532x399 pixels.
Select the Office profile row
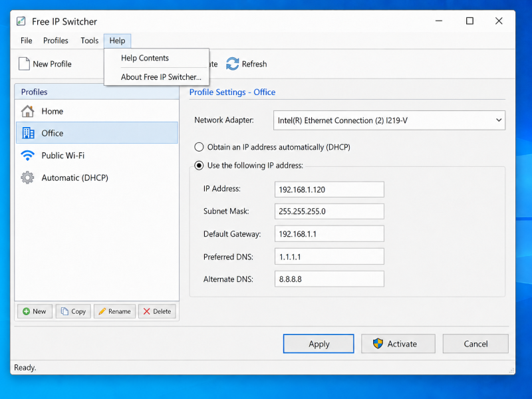pyautogui.click(x=97, y=133)
